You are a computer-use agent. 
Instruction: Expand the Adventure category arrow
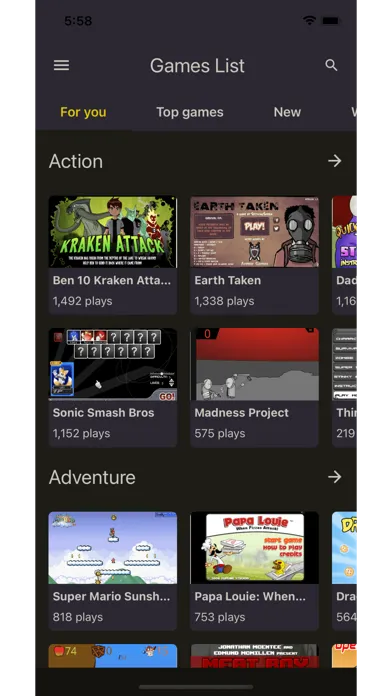coord(334,477)
